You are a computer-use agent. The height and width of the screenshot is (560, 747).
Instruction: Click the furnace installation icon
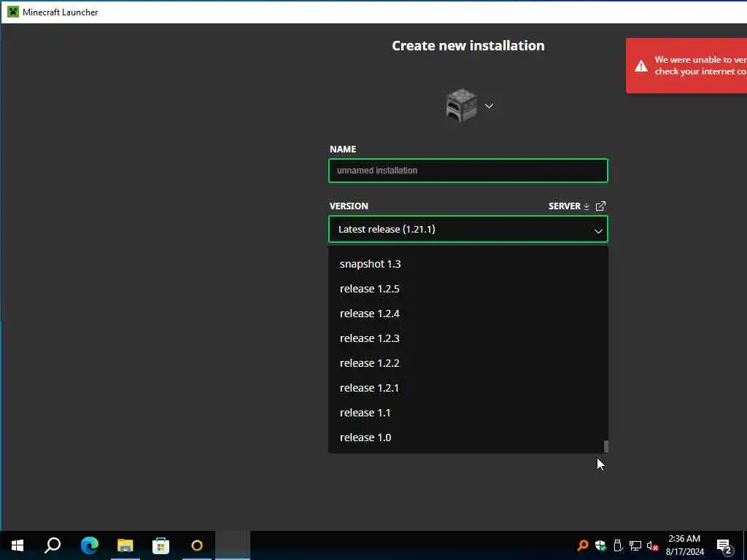click(461, 105)
